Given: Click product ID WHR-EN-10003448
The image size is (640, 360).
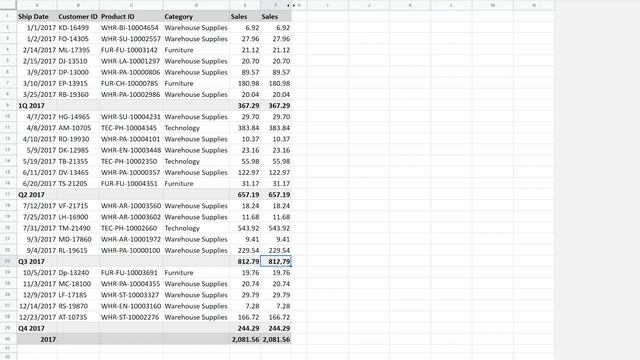Looking at the screenshot, I should pos(131,150).
